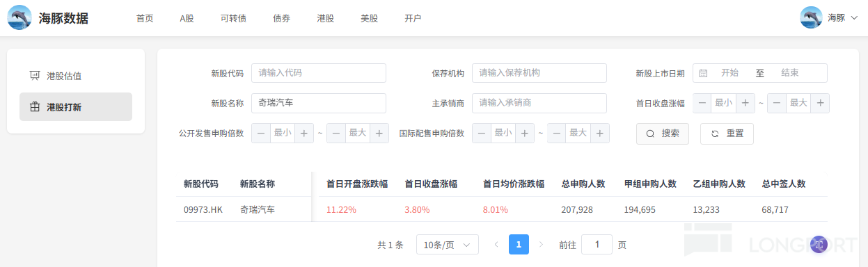This screenshot has width=868, height=267.
Task: Open the A股 navigation item
Action: point(187,19)
